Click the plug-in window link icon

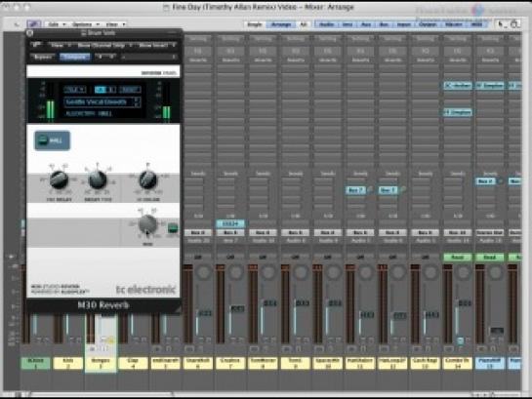click(x=36, y=45)
